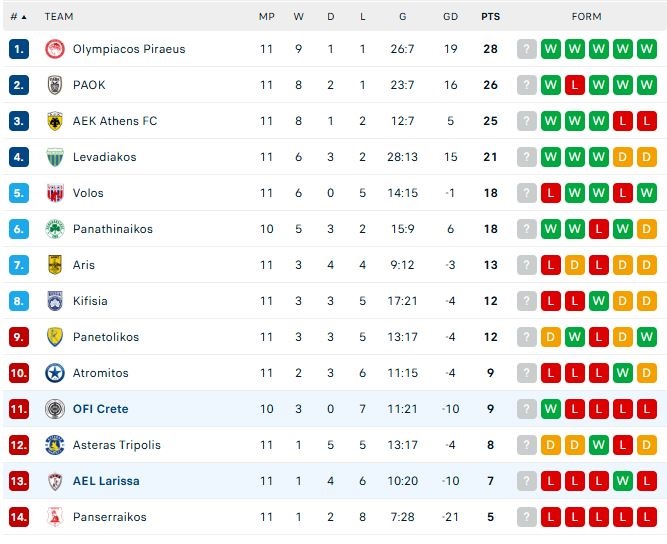667x544 pixels.
Task: Open the Volos team page
Action: [88, 193]
